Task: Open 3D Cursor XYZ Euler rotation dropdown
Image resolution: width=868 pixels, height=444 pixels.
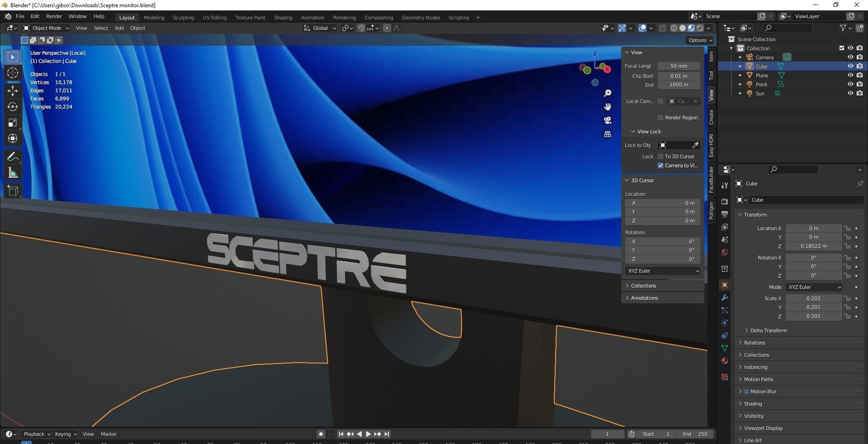Action: tap(663, 271)
